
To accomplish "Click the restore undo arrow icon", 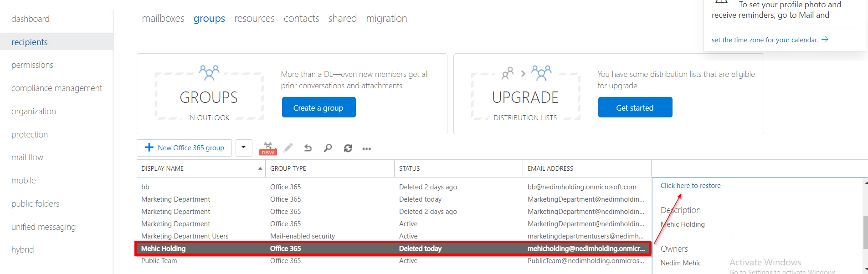I will [x=308, y=148].
